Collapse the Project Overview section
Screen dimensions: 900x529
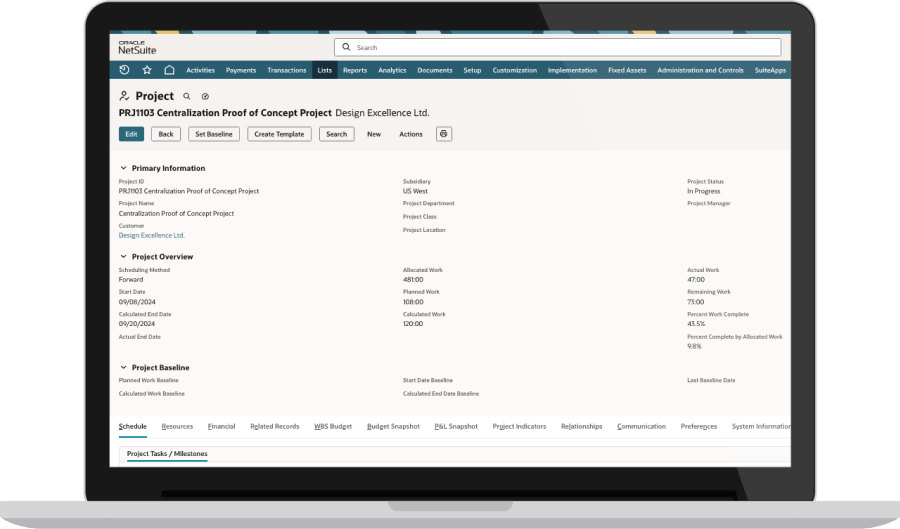click(x=123, y=257)
